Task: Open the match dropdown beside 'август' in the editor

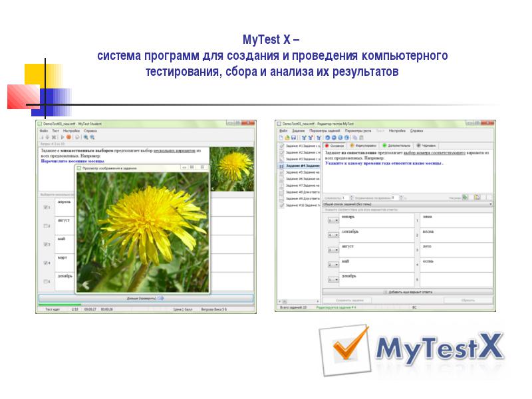Action: pyautogui.click(x=333, y=250)
